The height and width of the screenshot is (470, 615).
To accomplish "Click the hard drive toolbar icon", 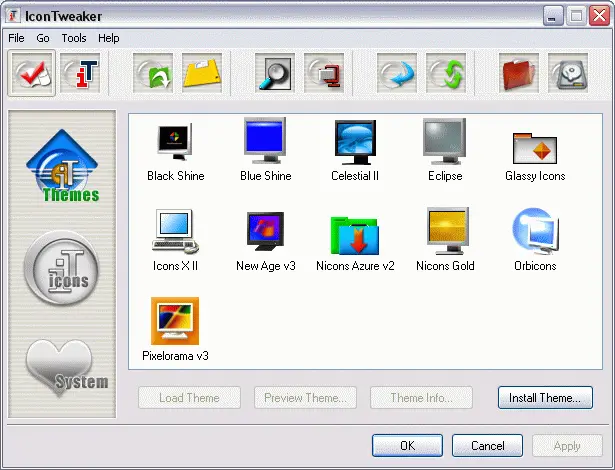I will 569,73.
